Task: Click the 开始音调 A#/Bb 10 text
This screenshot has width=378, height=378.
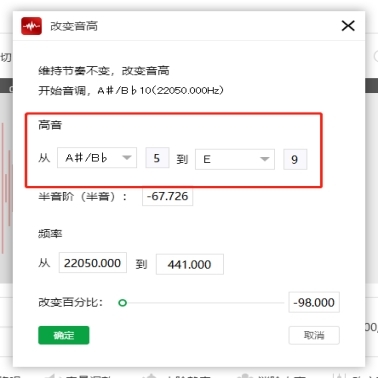Action: (x=131, y=90)
